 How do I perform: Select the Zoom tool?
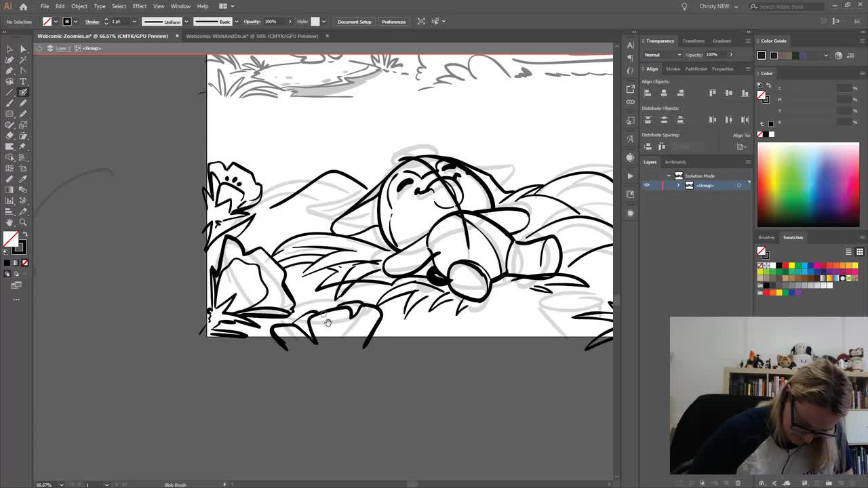[22, 222]
